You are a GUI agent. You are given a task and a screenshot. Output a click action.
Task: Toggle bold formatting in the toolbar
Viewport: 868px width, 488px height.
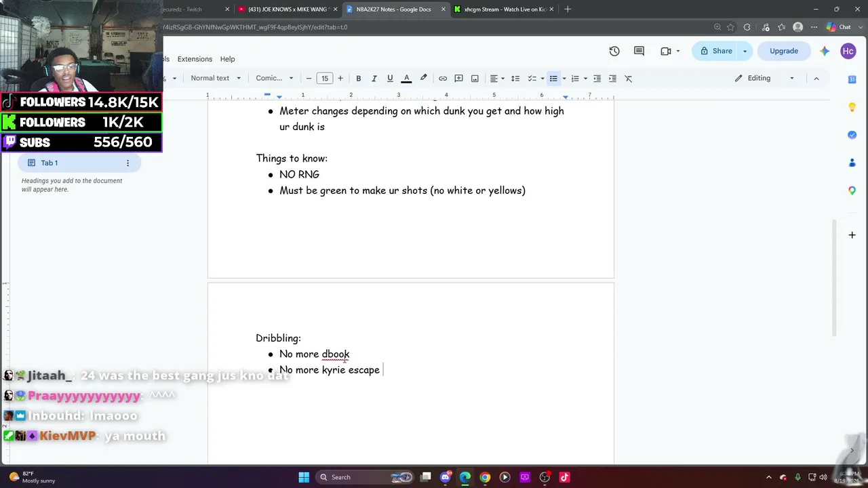[358, 79]
